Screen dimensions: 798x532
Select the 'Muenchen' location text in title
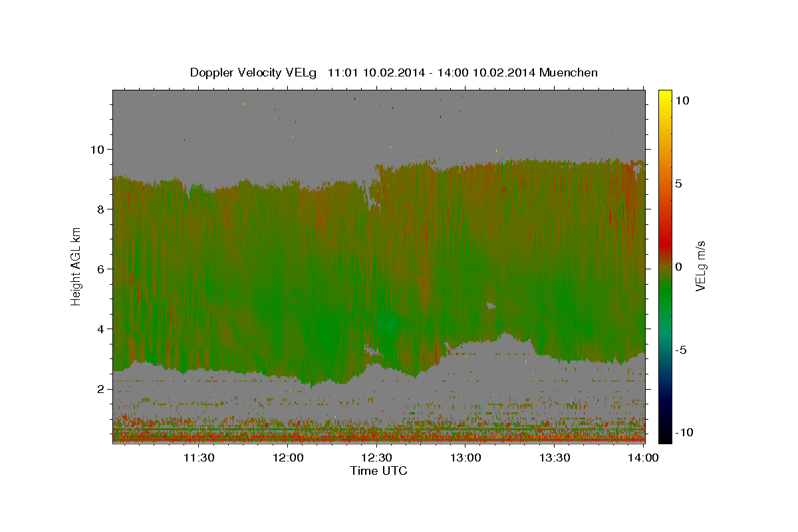click(569, 72)
